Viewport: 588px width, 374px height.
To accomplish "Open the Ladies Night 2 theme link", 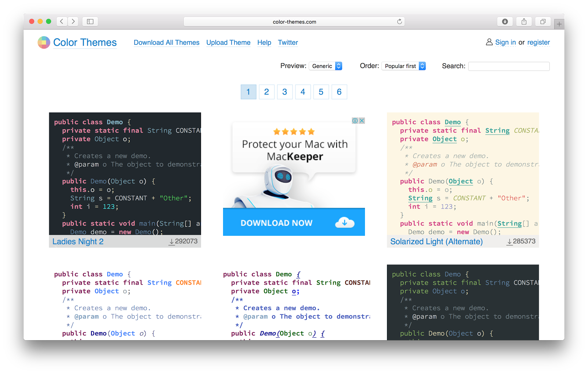I will pos(78,242).
